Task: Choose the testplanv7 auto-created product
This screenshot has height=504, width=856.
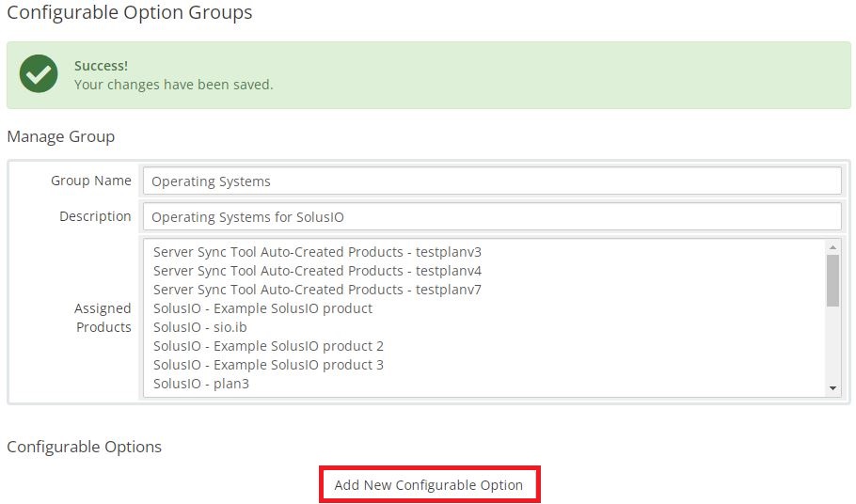Action: pos(317,290)
